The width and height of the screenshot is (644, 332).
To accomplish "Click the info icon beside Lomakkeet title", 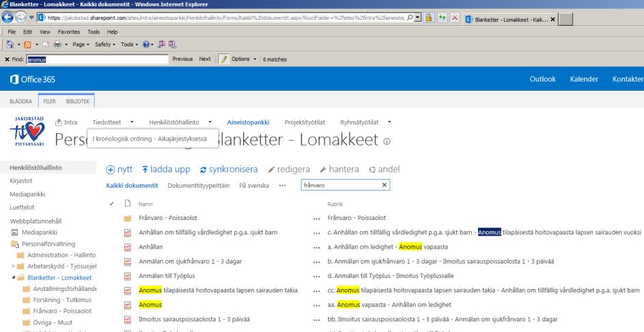I will point(387,141).
